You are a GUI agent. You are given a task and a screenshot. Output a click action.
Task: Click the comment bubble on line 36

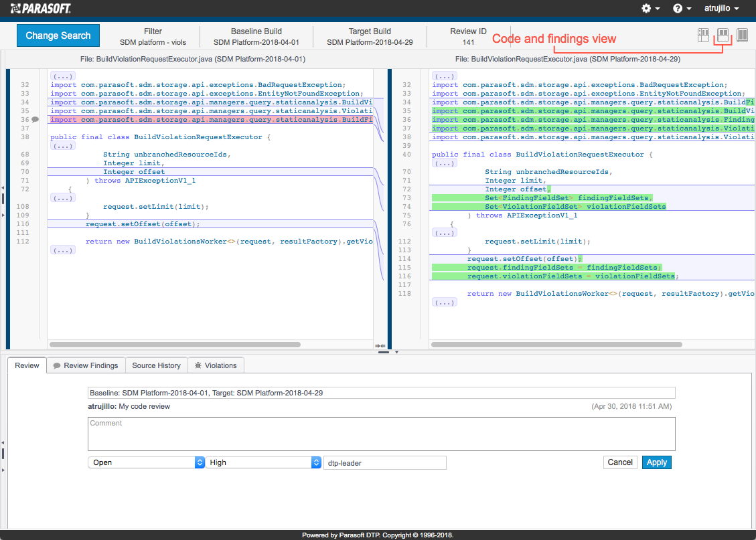[x=35, y=120]
